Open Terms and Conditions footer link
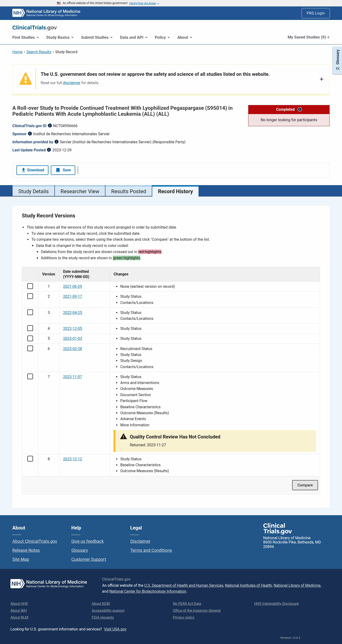This screenshot has width=342, height=644. [x=151, y=550]
